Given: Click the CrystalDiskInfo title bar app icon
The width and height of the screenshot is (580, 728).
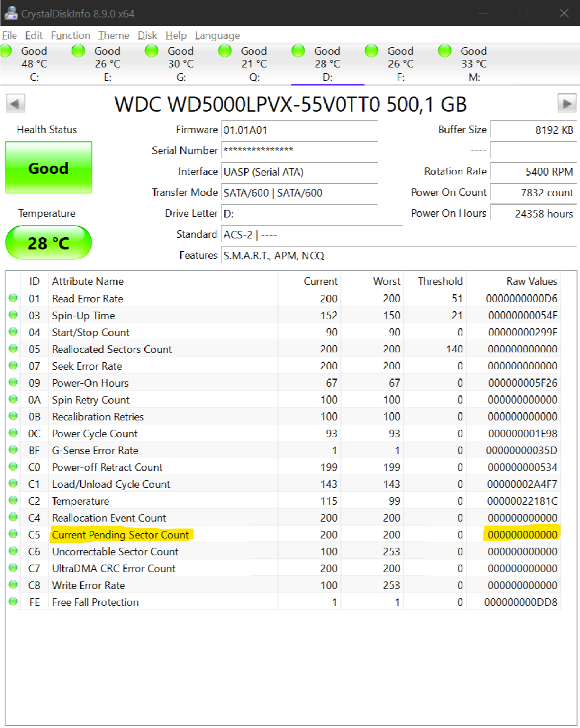Looking at the screenshot, I should (10, 13).
